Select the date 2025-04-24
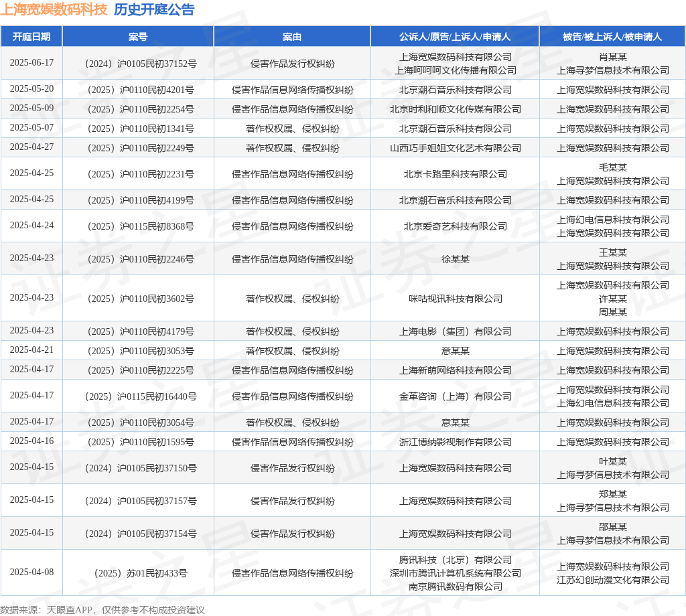 32,225
